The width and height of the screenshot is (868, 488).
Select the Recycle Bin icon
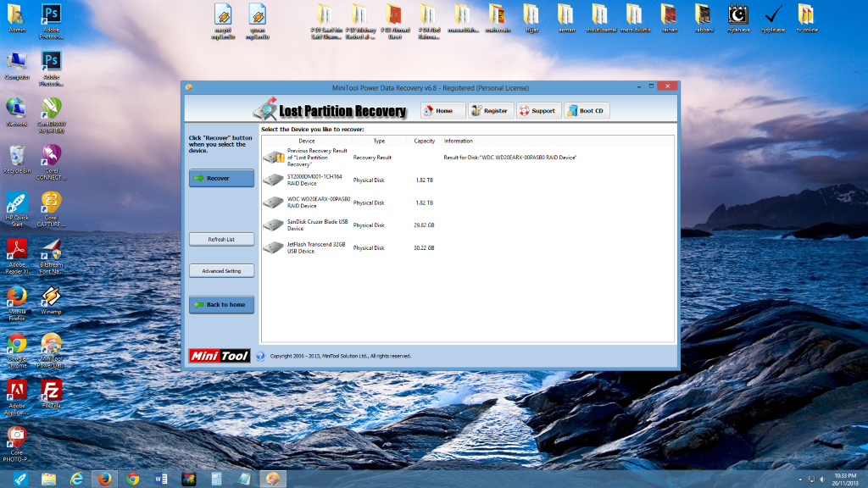pyautogui.click(x=17, y=160)
